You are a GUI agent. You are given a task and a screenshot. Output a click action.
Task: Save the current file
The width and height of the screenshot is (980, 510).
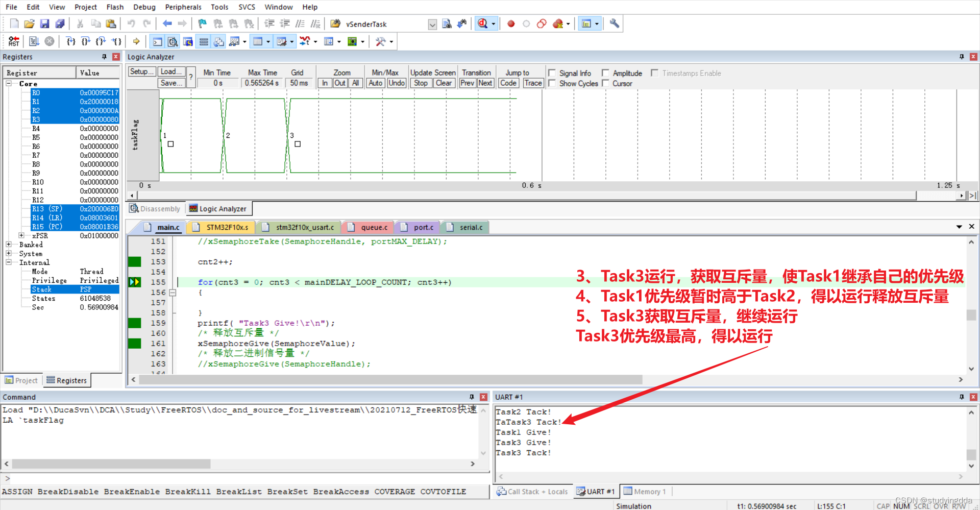(x=44, y=23)
